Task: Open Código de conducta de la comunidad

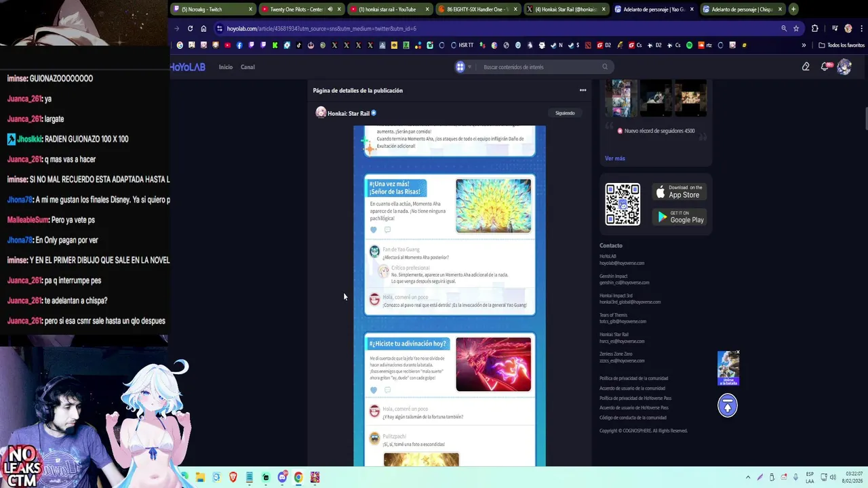Action: 633,418
